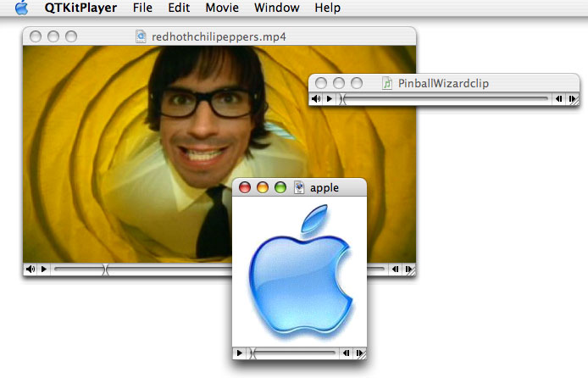Image resolution: width=588 pixels, height=378 pixels.
Task: Play the redhotchilipeppers.mp4 movie
Action: click(x=44, y=270)
